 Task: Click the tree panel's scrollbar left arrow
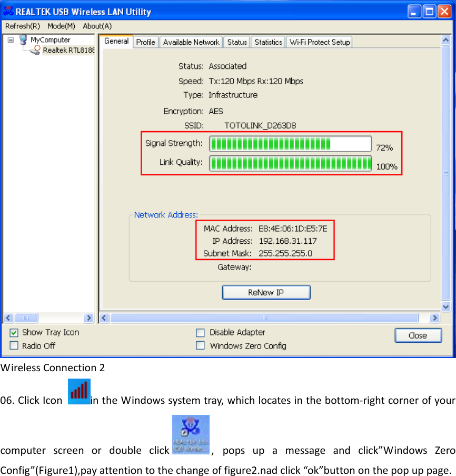8,318
